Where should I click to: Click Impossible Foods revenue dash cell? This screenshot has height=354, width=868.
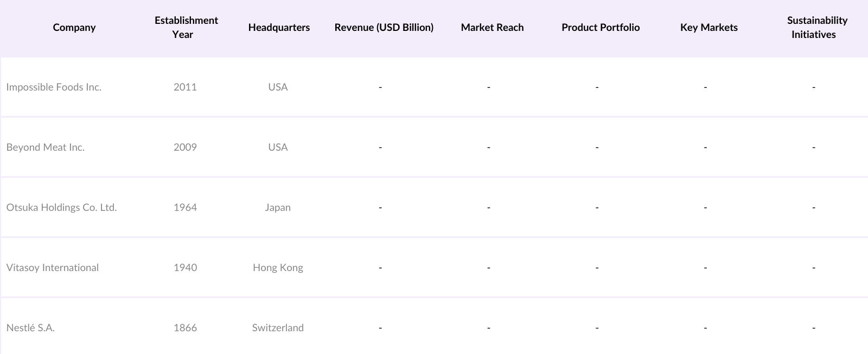coord(380,87)
